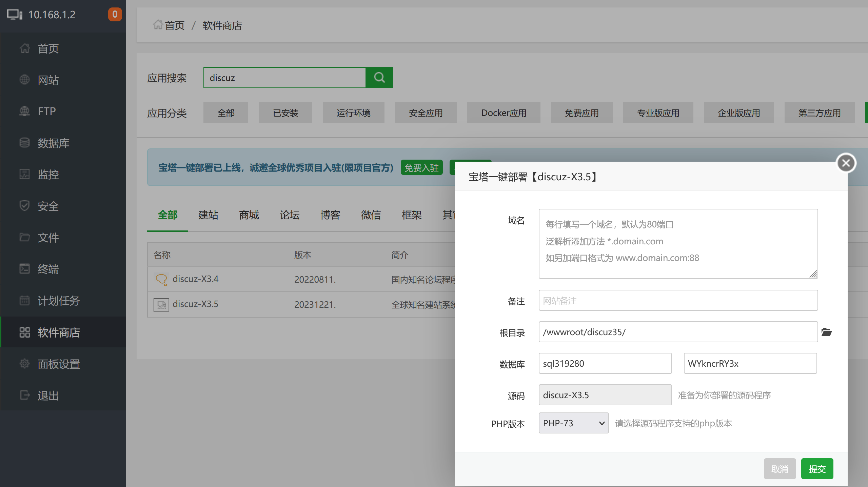Select the 运行环境 category filter
The height and width of the screenshot is (487, 868).
[x=354, y=113]
